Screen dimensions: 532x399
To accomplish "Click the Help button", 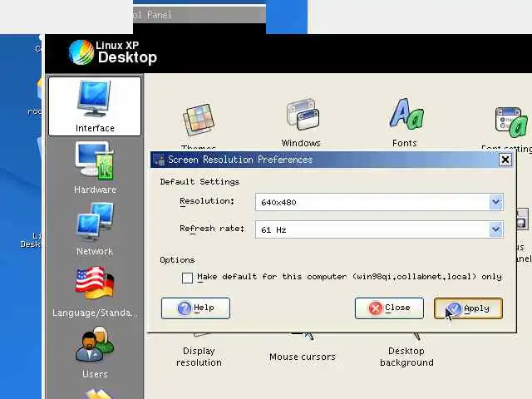I will [196, 308].
